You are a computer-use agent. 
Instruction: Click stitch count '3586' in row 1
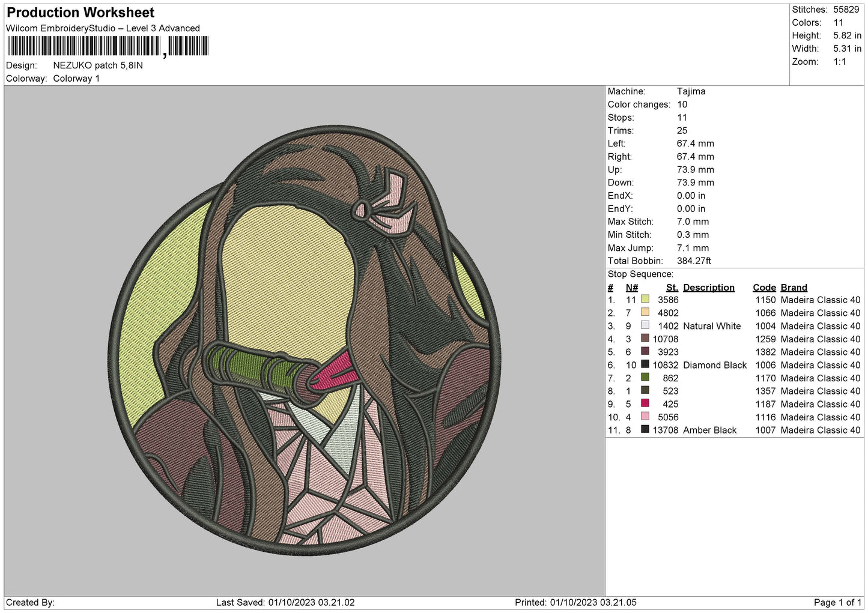point(668,300)
